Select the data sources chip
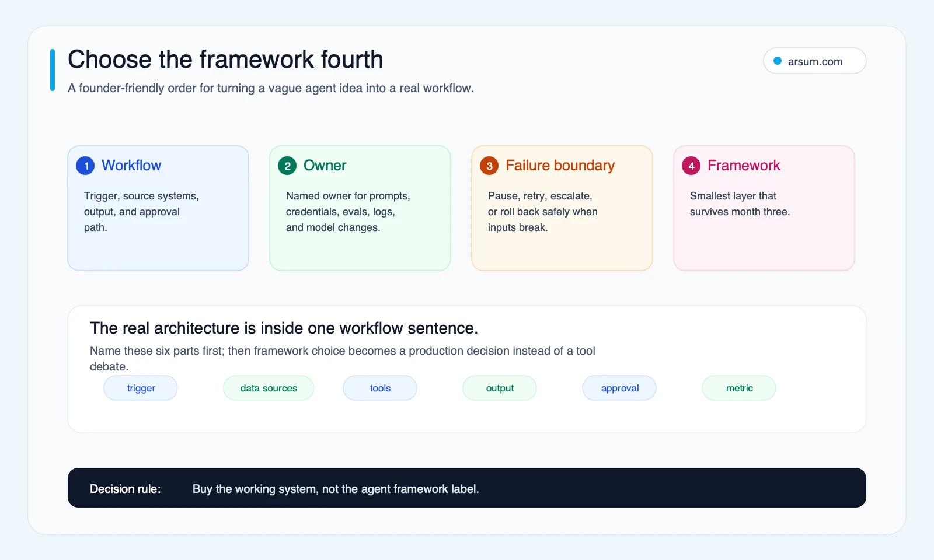The height and width of the screenshot is (560, 934). click(x=269, y=388)
